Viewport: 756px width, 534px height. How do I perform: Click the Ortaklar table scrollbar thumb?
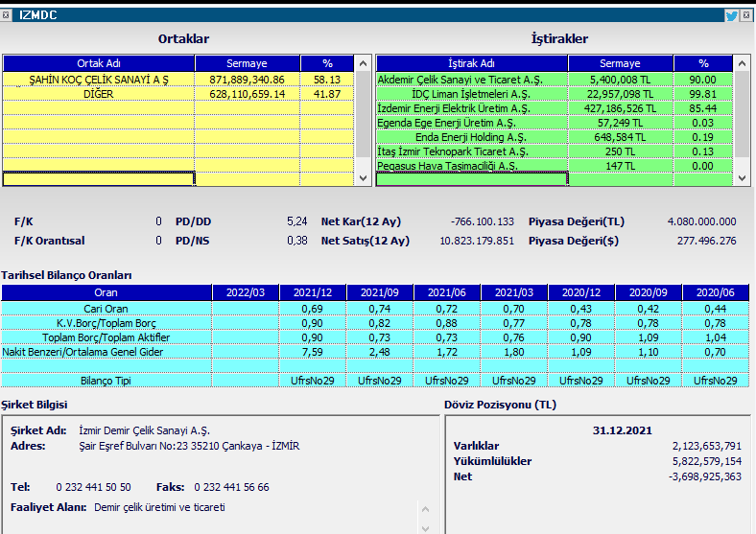click(363, 114)
